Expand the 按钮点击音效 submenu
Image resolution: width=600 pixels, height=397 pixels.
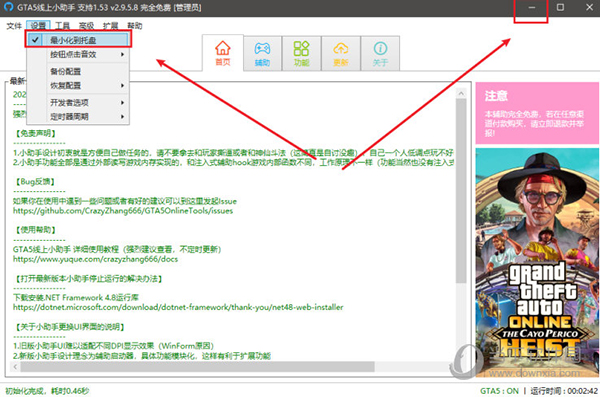tap(78, 54)
